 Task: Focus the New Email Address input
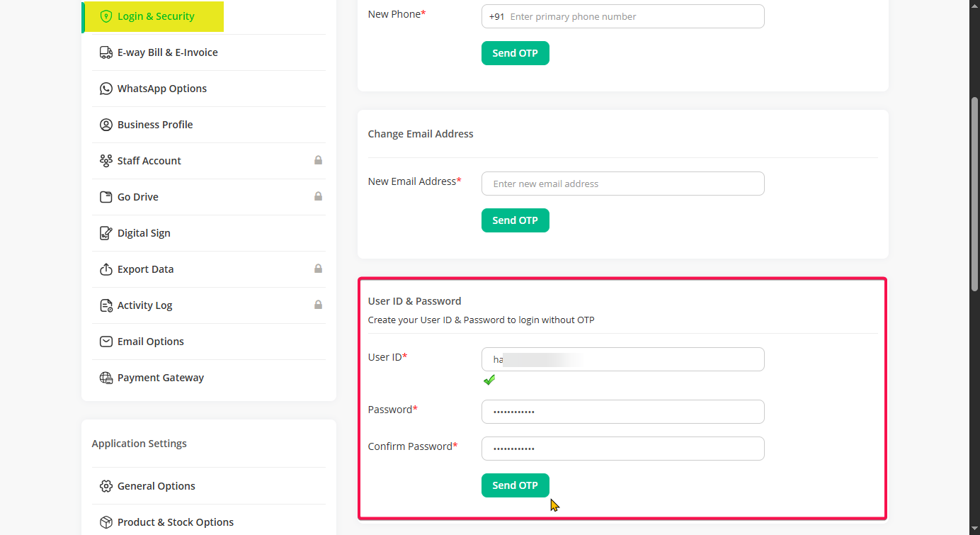tap(622, 184)
